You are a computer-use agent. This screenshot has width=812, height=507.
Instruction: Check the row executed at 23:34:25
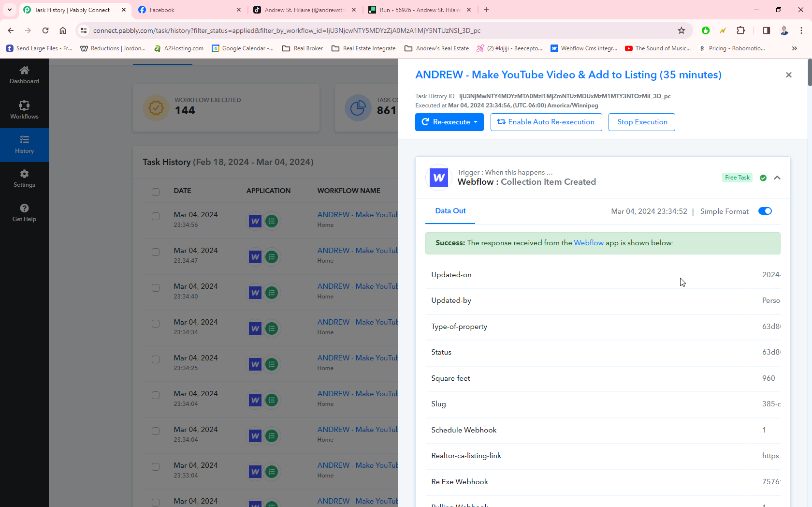pyautogui.click(x=156, y=359)
